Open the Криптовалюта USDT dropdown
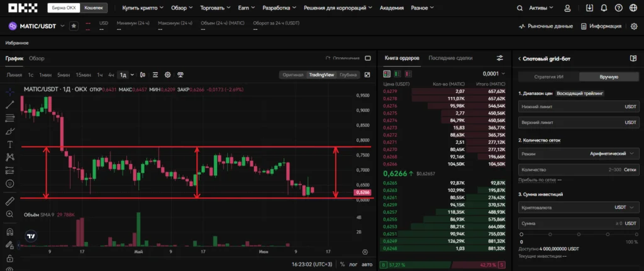 (579, 207)
